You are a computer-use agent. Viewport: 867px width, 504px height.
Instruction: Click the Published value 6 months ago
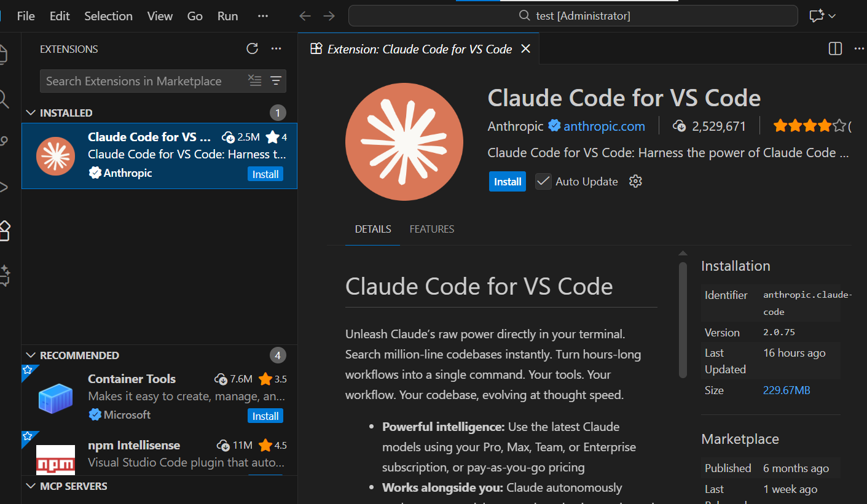click(796, 468)
